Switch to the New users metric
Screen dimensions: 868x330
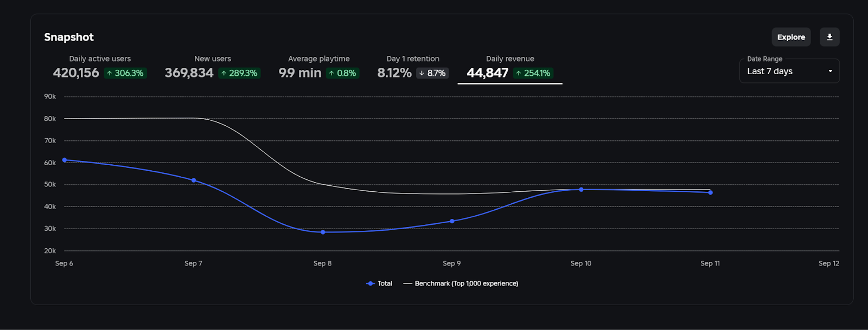(212, 67)
